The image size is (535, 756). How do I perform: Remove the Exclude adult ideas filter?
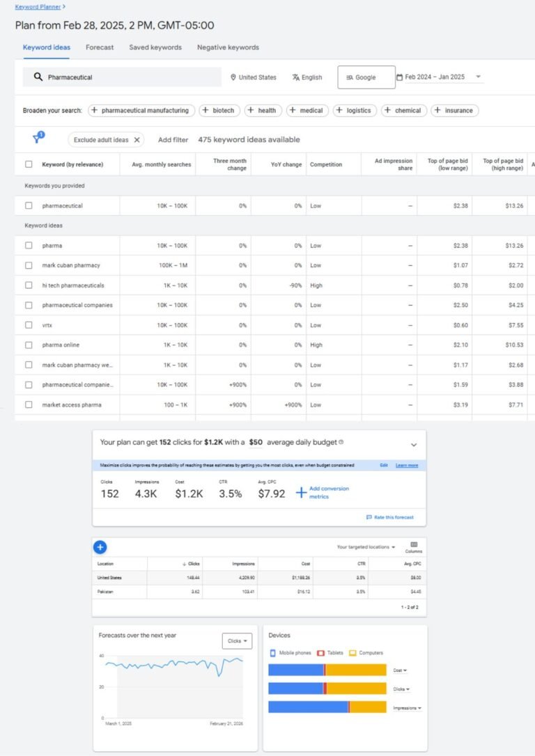coord(137,140)
